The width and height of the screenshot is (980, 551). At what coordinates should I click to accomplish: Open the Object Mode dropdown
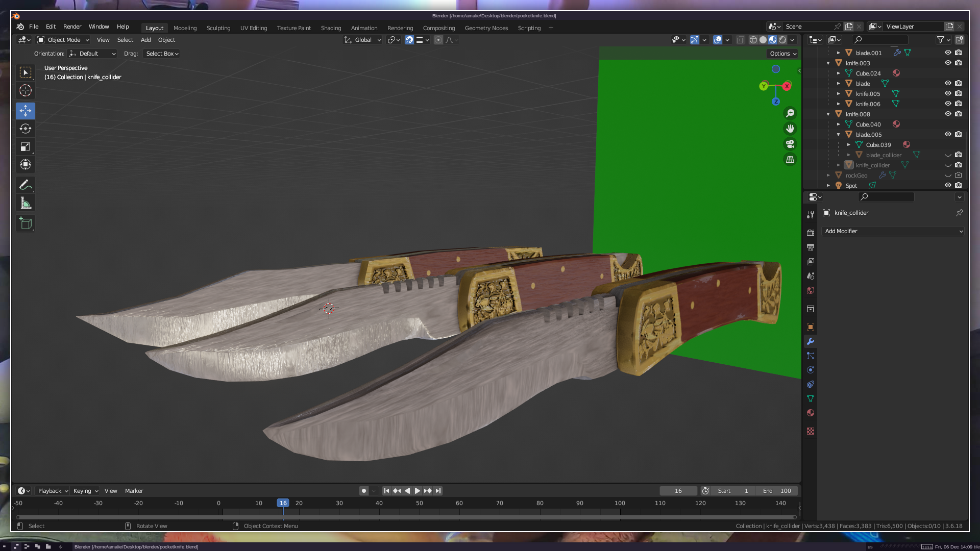click(63, 40)
